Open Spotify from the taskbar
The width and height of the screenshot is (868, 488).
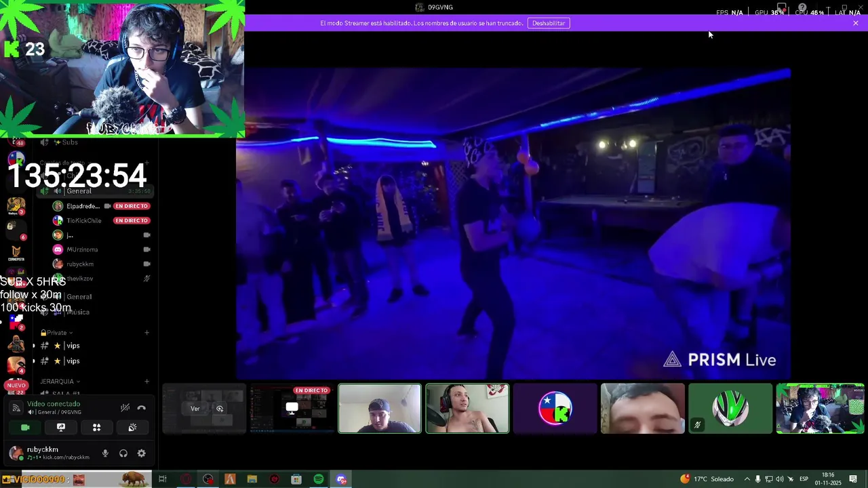click(x=319, y=479)
